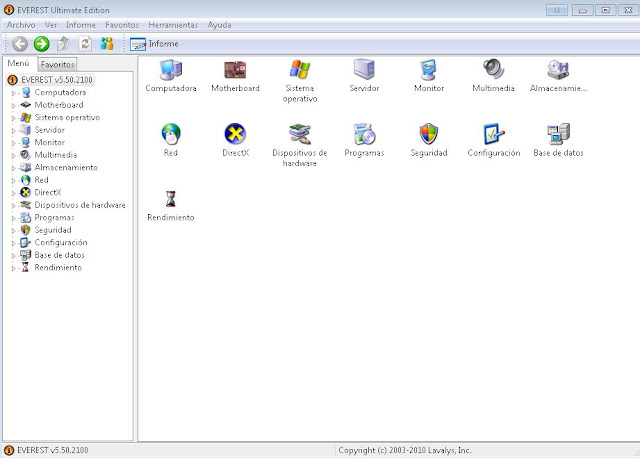This screenshot has height=458, width=640.
Task: Click the EVEREST title bar app icon
Action: [9, 10]
